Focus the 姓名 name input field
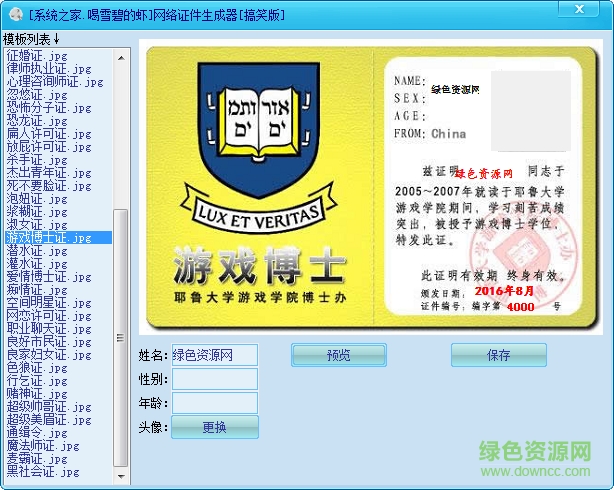 pyautogui.click(x=214, y=355)
